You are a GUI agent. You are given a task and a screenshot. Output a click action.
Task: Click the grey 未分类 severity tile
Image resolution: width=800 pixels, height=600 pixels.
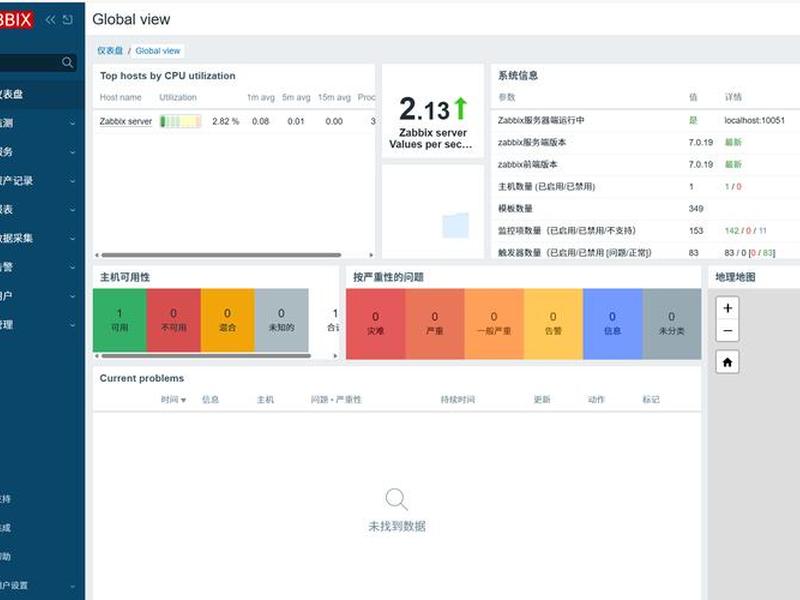click(x=671, y=324)
